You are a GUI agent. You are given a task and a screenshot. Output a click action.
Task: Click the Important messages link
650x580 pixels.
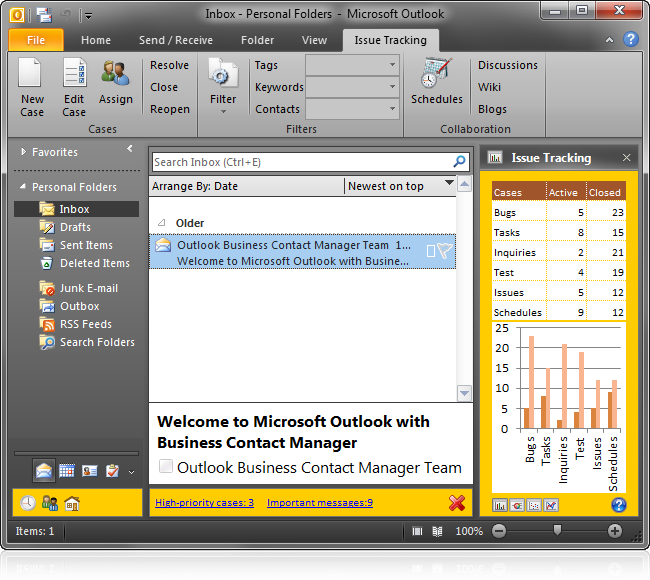[319, 503]
